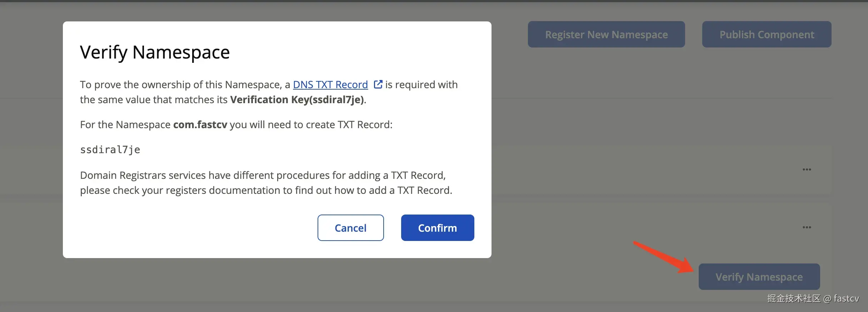The width and height of the screenshot is (868, 312).
Task: Open the lower three-dot more options menu
Action: [x=807, y=227]
